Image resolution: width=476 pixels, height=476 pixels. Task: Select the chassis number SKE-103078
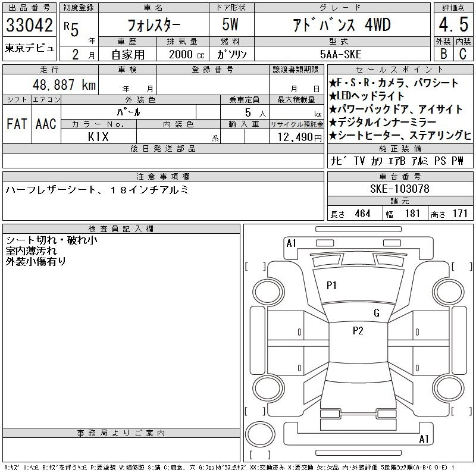click(399, 189)
